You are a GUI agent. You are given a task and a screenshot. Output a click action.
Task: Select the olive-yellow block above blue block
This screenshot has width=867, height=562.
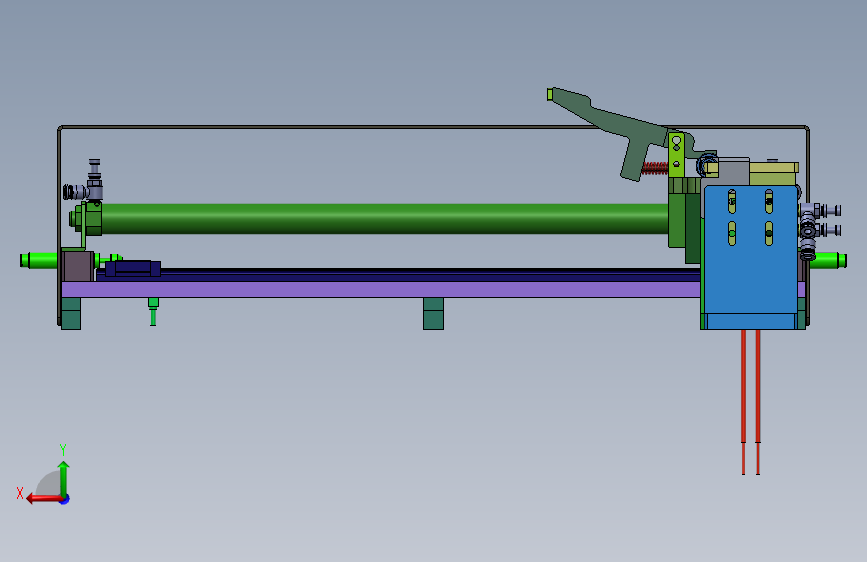(774, 173)
